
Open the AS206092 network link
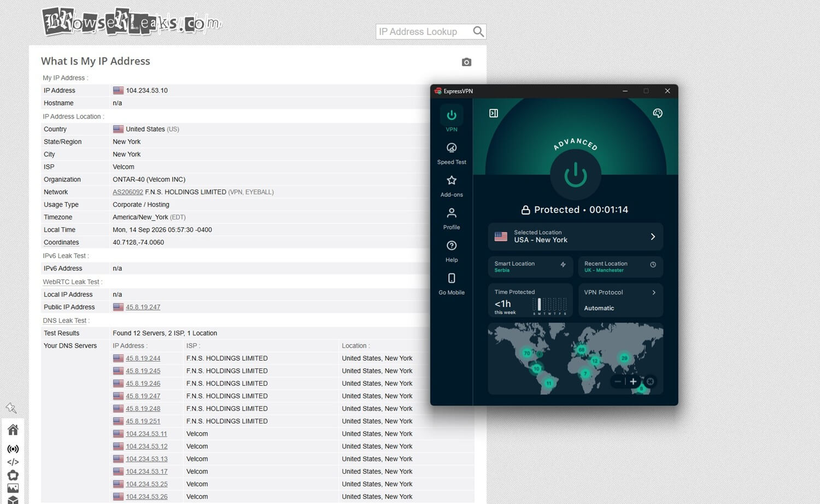point(128,192)
